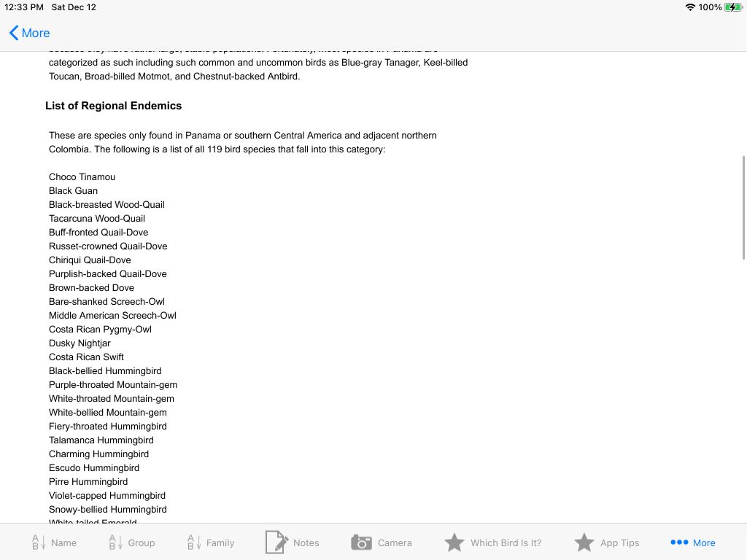Tap the Group sort icon
The width and height of the screenshot is (747, 560).
tap(115, 542)
